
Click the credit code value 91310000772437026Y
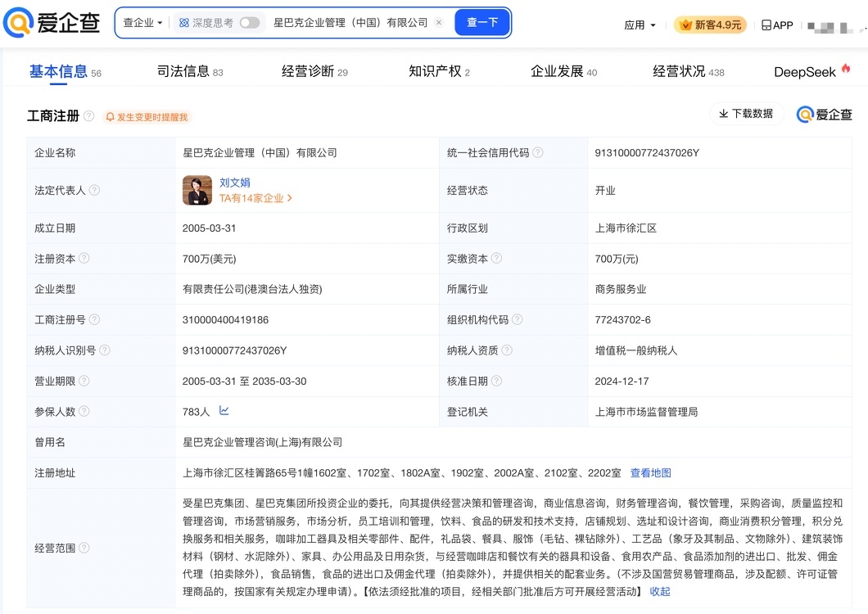(x=647, y=153)
